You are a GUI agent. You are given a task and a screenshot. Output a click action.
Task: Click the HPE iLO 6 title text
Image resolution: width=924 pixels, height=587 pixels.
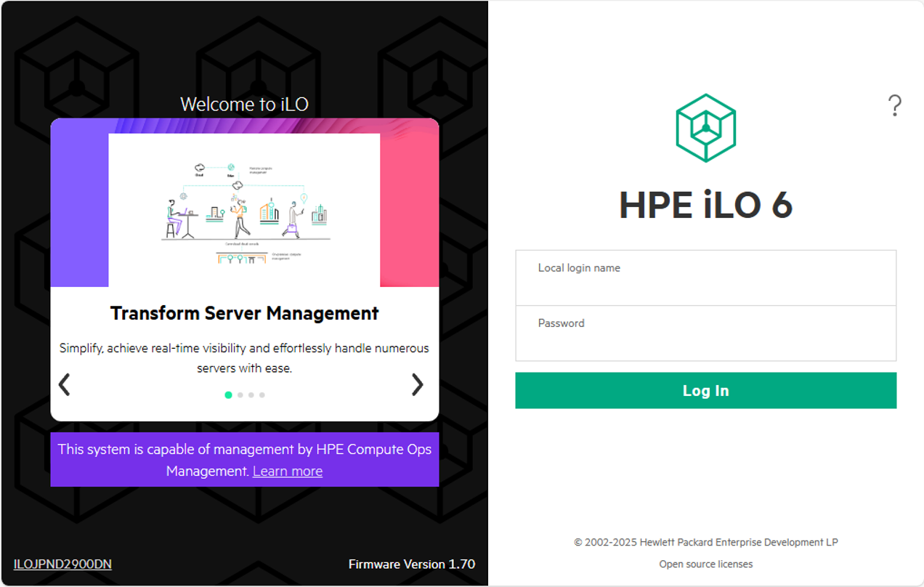click(705, 206)
